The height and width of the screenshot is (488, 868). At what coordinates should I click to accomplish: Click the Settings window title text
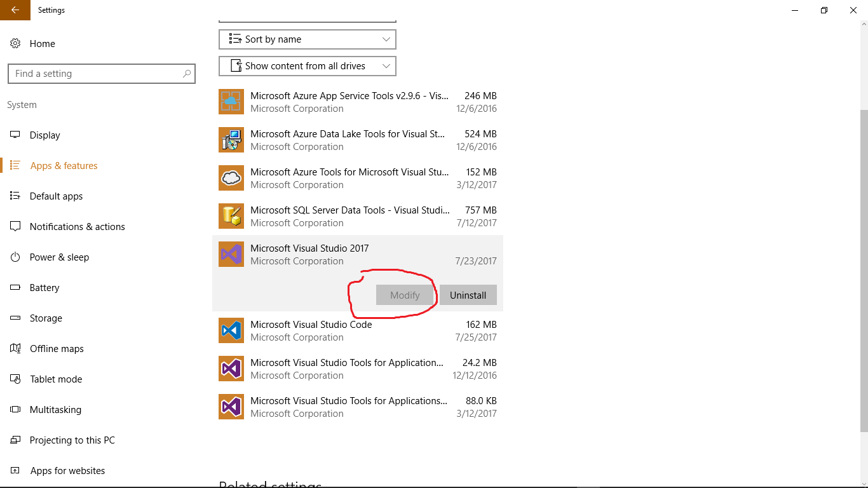click(51, 10)
